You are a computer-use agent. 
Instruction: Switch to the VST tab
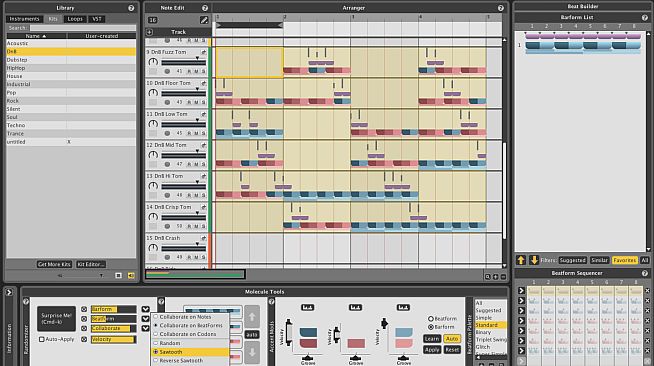pyautogui.click(x=97, y=19)
